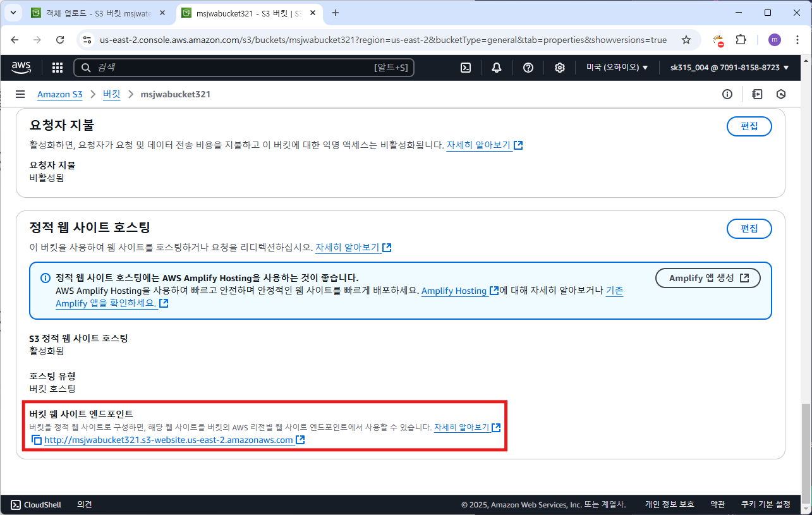Click the Amplify 앱 생성 button
Screen dimensions: 812x515
pyautogui.click(x=708, y=278)
